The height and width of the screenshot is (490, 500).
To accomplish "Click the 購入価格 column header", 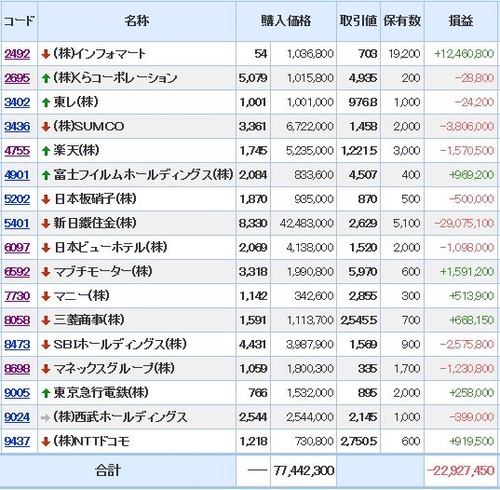I will 286,21.
